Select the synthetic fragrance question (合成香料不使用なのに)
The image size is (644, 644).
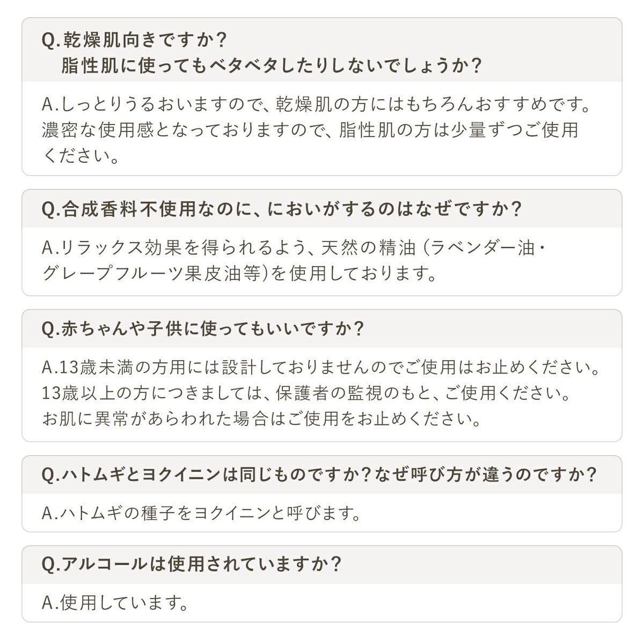[x=282, y=209]
